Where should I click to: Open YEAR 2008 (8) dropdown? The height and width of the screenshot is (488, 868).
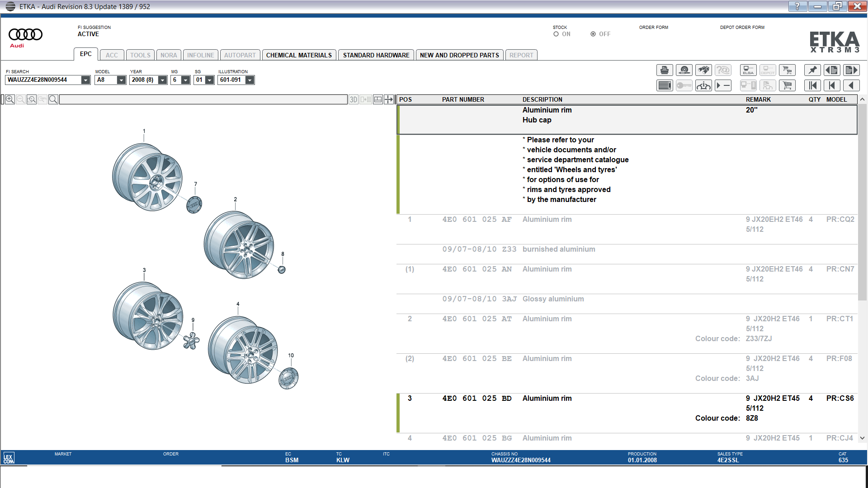tap(163, 80)
